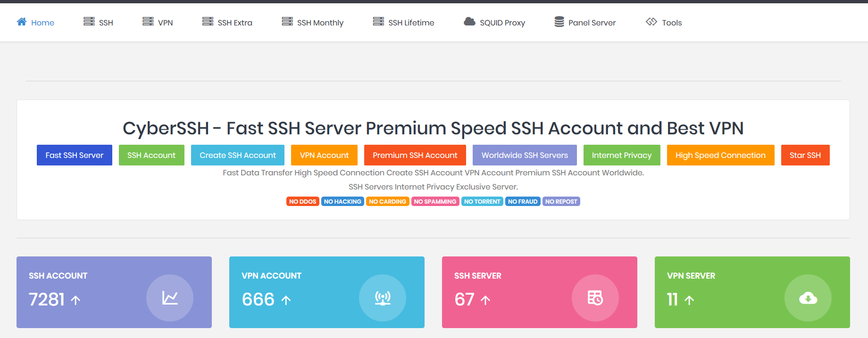Click the server icon beside SSH Monthly

[x=287, y=21]
